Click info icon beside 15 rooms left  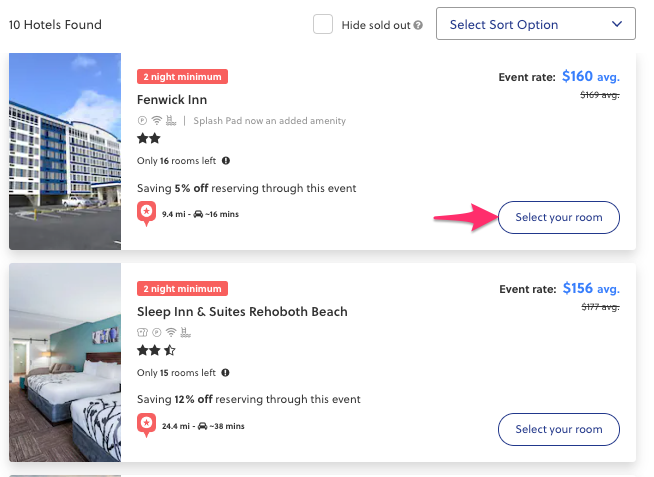point(226,372)
